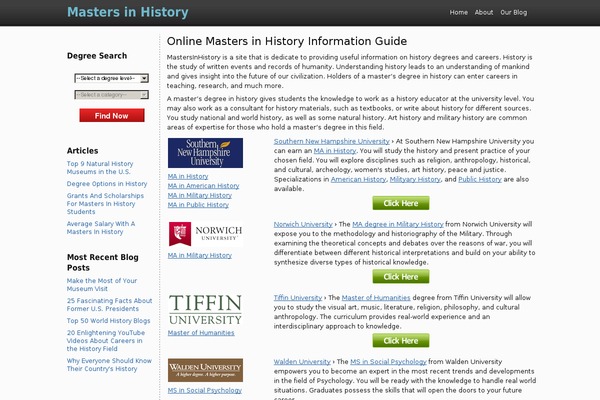Open the Home navigation link

tap(458, 12)
